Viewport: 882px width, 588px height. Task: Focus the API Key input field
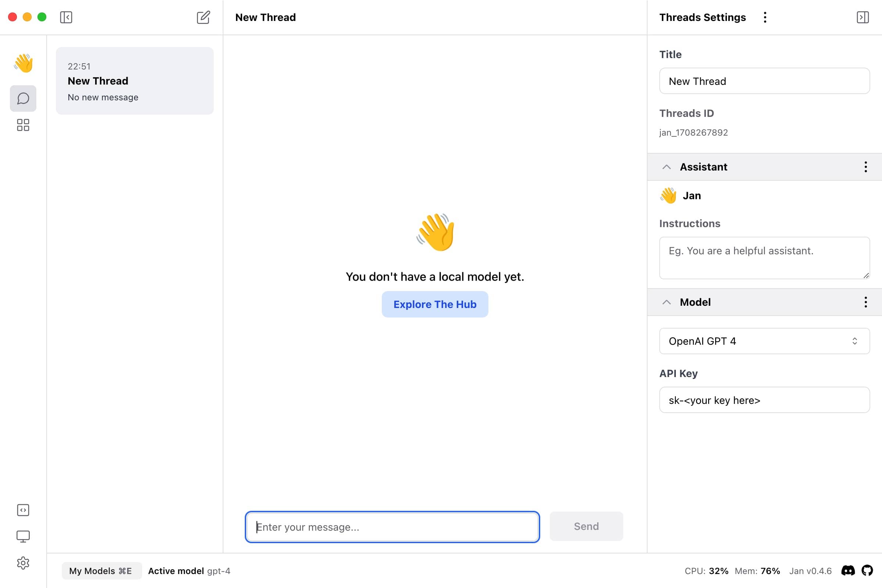[x=764, y=400]
